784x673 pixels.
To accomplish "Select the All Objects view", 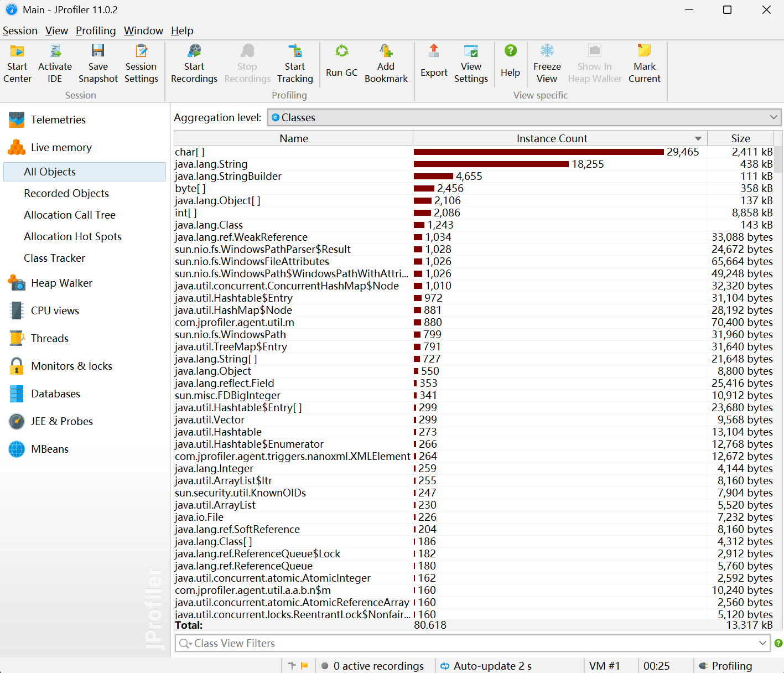I will 85,172.
